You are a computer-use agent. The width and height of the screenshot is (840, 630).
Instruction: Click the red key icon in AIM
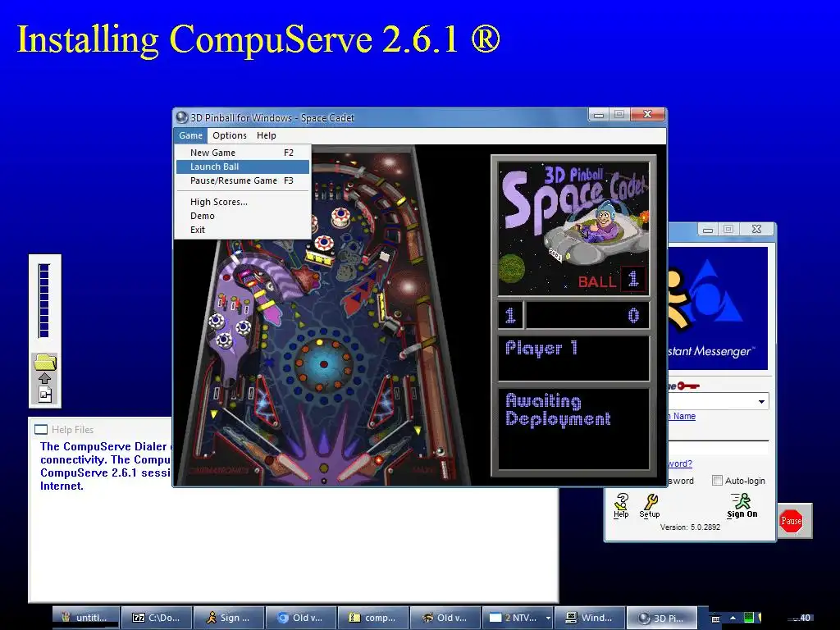tap(688, 386)
